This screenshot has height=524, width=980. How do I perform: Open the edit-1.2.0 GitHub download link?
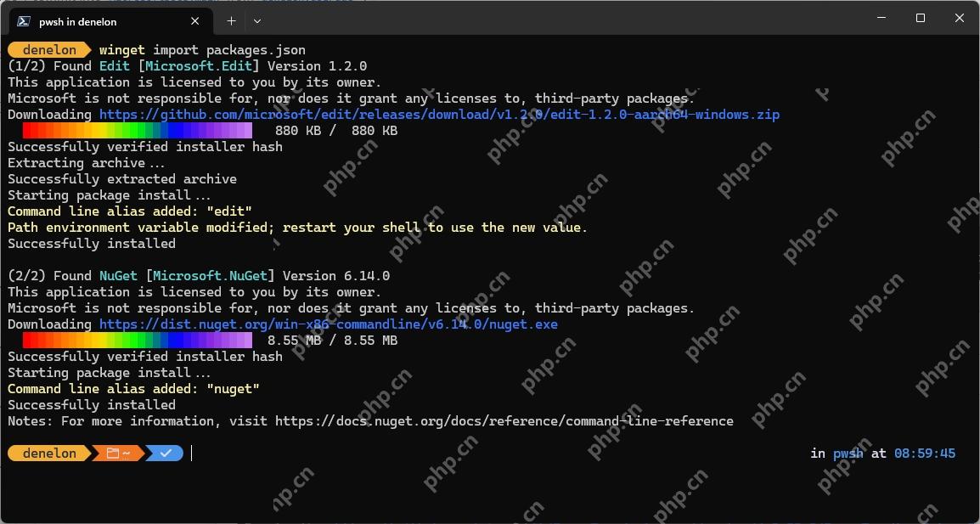click(439, 115)
